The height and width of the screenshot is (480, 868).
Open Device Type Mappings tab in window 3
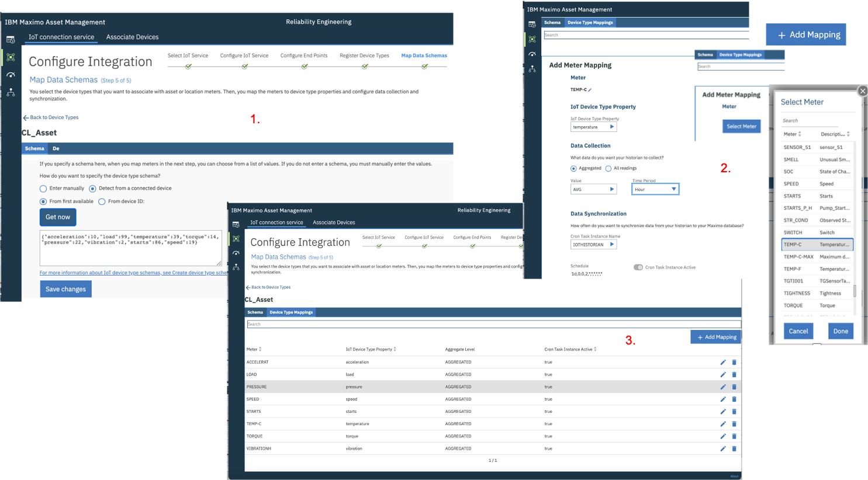click(291, 312)
